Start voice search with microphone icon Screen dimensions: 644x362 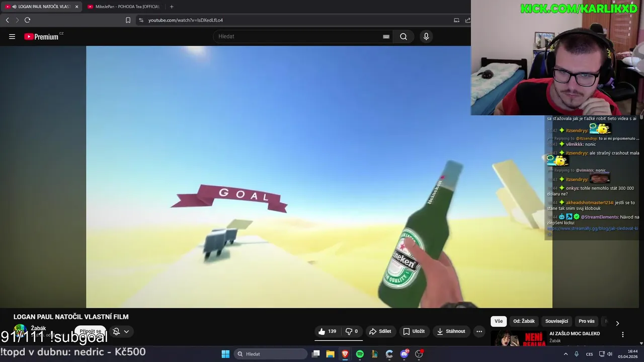tap(426, 36)
